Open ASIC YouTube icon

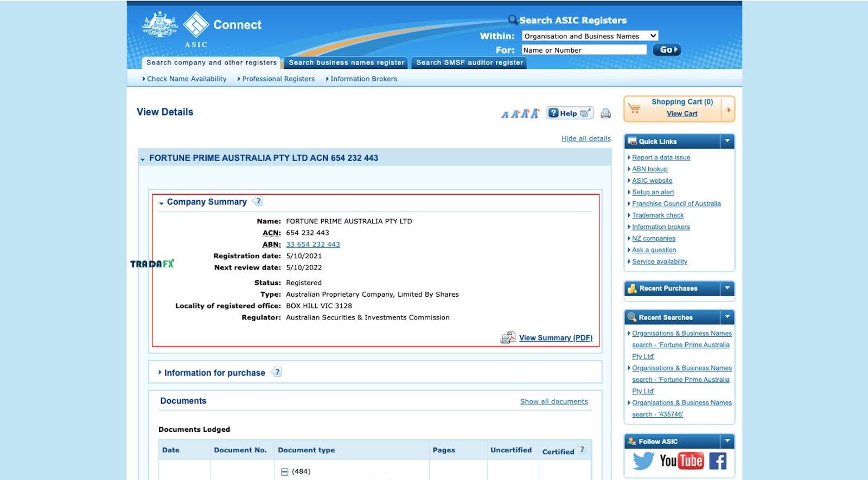tap(681, 461)
